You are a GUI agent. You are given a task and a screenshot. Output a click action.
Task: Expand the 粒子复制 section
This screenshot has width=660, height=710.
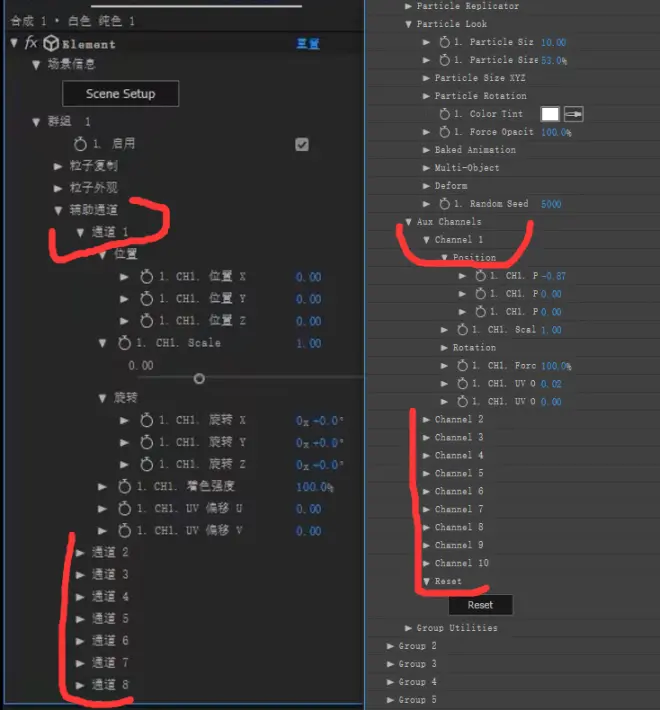pos(57,166)
